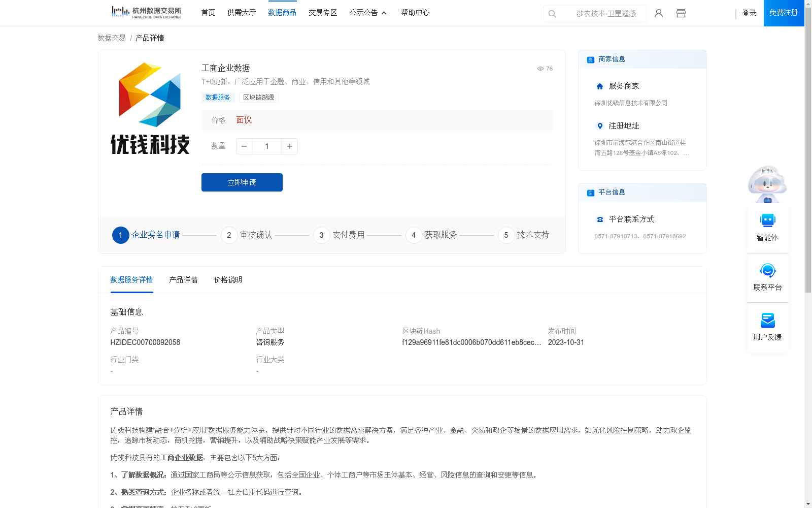Click the 面议 price text
The height and width of the screenshot is (508, 812).
[244, 120]
